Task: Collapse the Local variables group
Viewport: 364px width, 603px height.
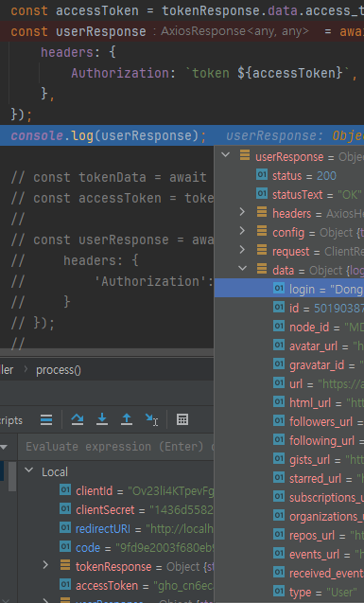Action: pyautogui.click(x=29, y=470)
